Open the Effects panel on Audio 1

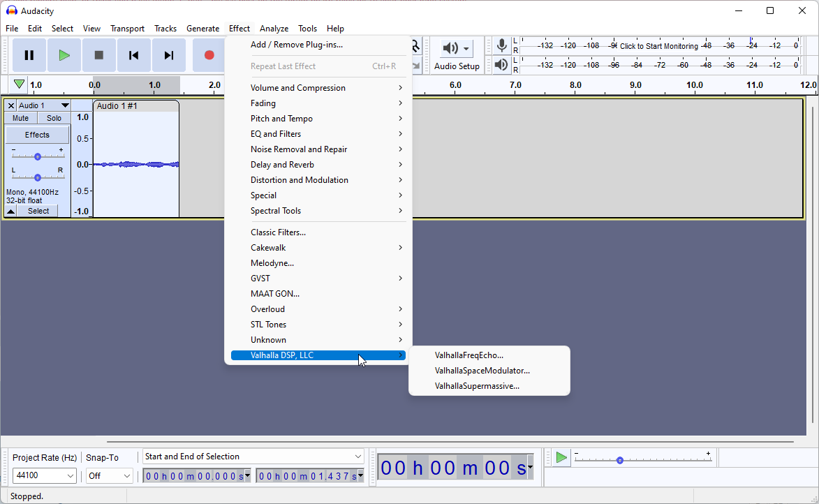click(37, 134)
